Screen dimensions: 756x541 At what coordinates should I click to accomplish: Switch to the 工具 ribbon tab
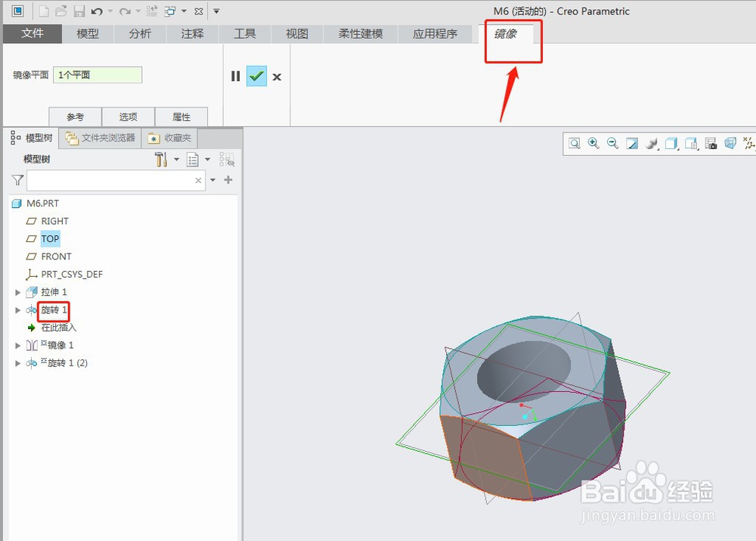point(245,34)
